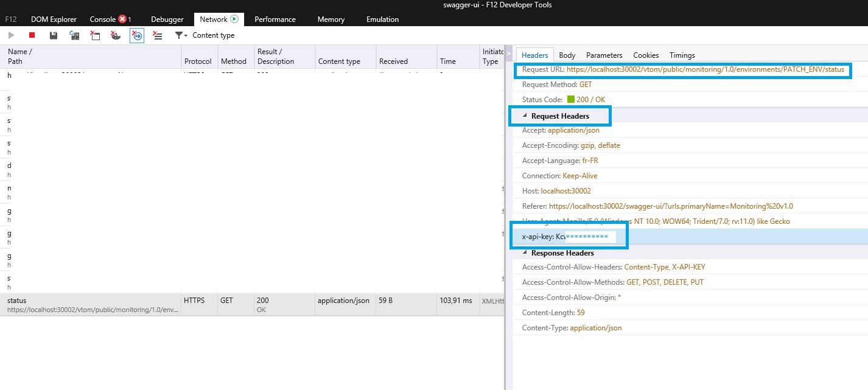Switch to the Console tab
Screen dimensions: 868x390
(x=102, y=19)
